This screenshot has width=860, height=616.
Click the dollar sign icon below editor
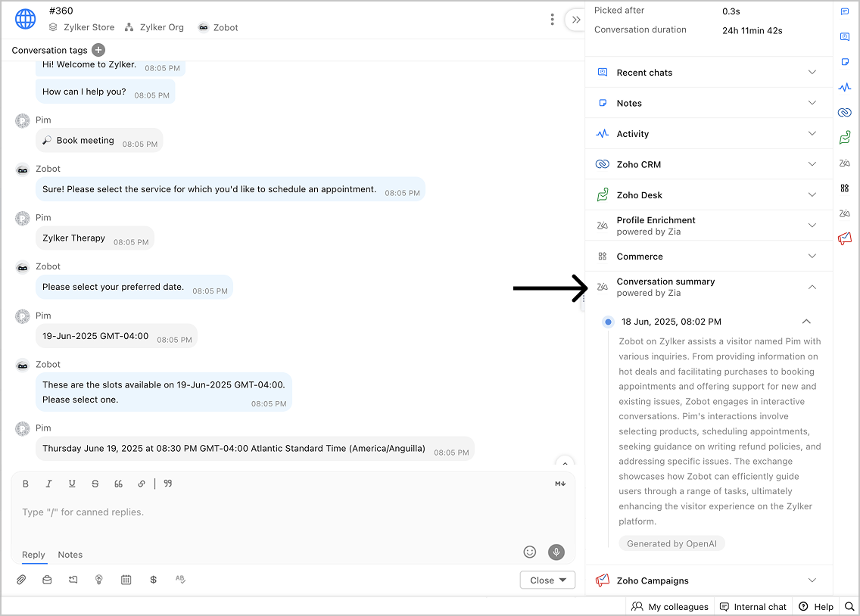pyautogui.click(x=153, y=579)
